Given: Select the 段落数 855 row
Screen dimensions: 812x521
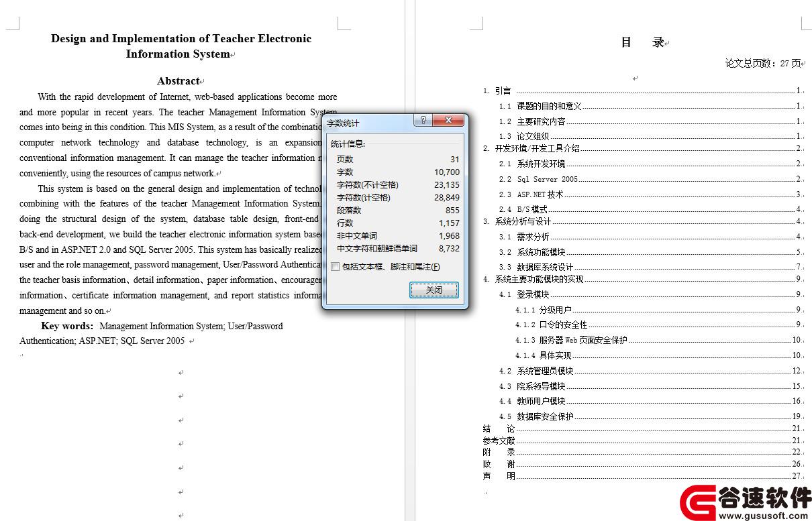Looking at the screenshot, I should [398, 210].
